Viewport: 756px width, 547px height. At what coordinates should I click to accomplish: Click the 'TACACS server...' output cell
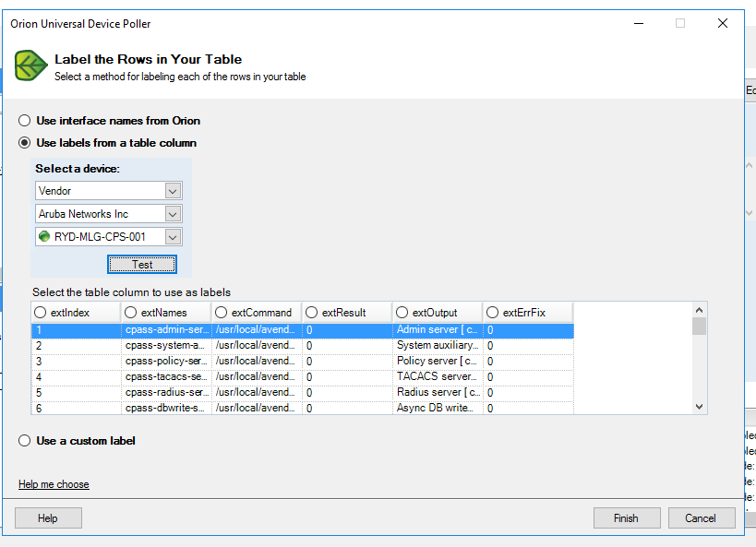pyautogui.click(x=438, y=377)
